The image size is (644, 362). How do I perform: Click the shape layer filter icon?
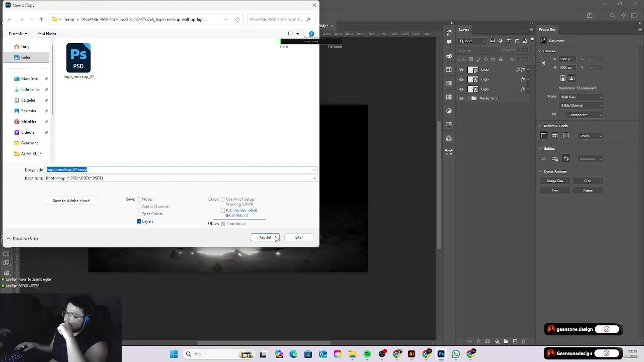point(517,41)
